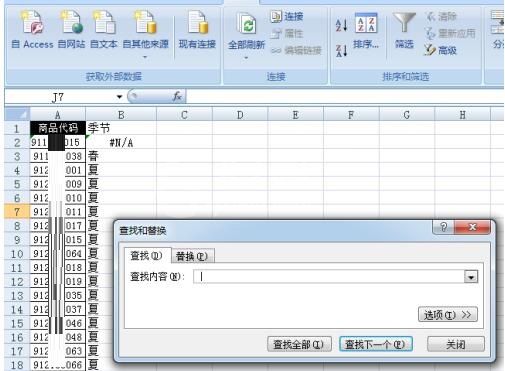
Task: Click cell A1 商品代码
Action: pos(58,128)
